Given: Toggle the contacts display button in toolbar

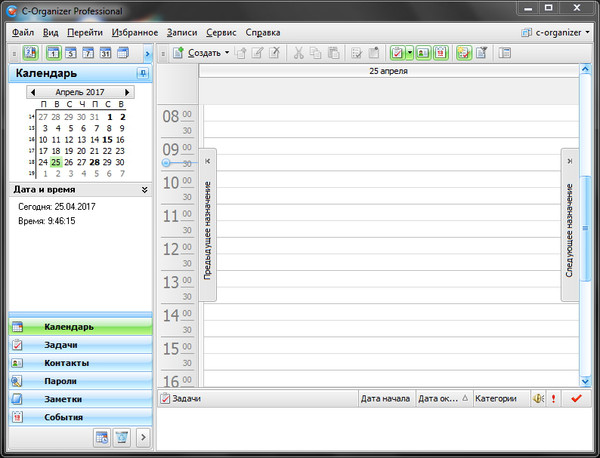Looking at the screenshot, I should pos(422,52).
